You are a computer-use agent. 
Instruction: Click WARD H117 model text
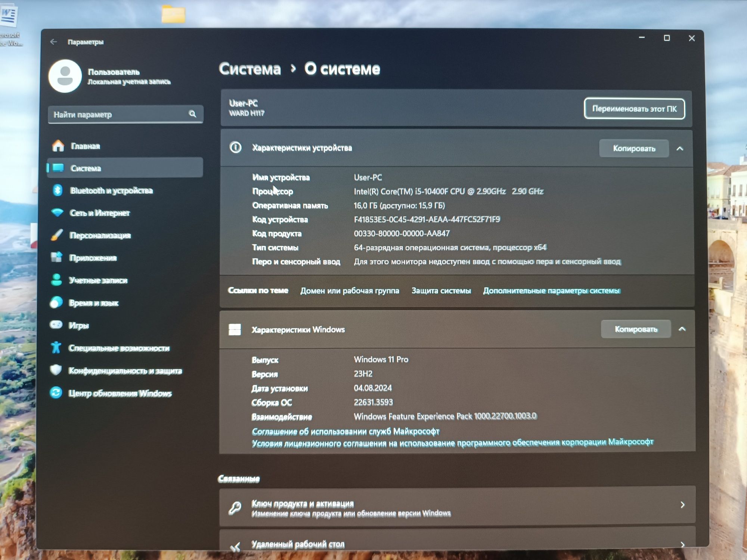[x=247, y=113]
